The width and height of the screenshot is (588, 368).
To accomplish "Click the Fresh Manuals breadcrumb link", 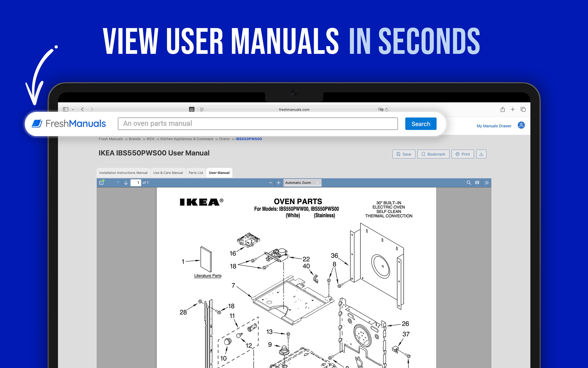I will pyautogui.click(x=110, y=139).
